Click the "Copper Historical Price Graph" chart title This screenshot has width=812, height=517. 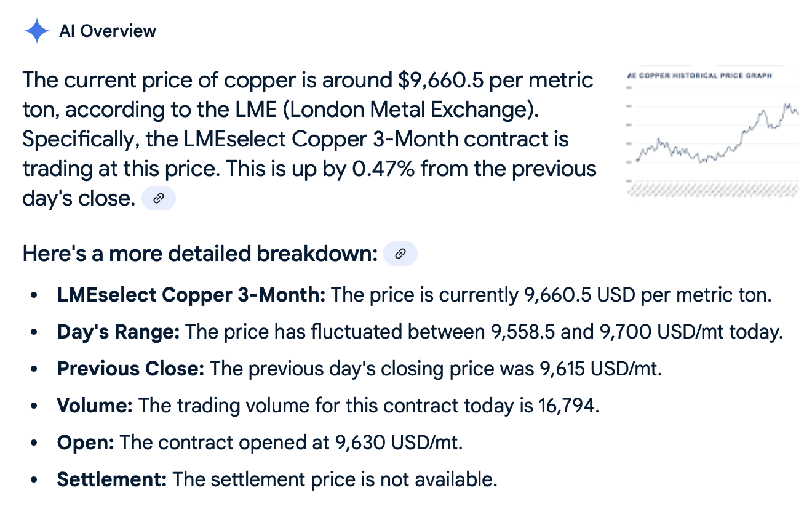pos(699,76)
